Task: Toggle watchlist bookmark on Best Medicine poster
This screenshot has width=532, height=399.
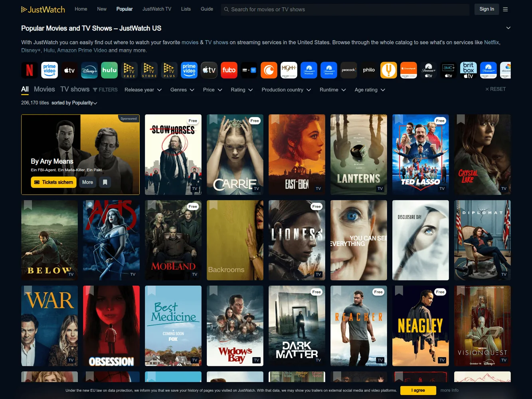Action: pyautogui.click(x=152, y=290)
